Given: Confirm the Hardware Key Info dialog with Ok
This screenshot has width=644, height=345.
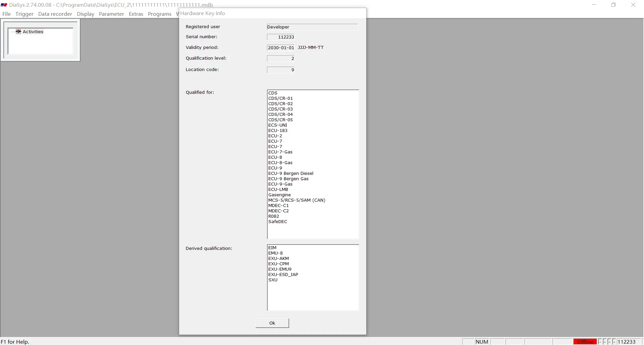Looking at the screenshot, I should pyautogui.click(x=272, y=323).
